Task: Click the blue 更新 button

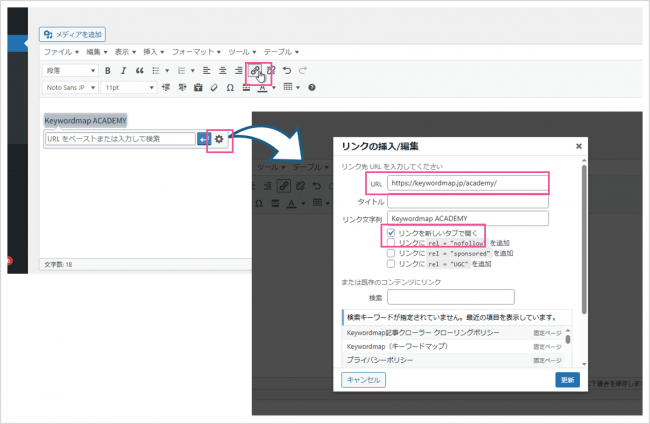Action: tap(567, 380)
